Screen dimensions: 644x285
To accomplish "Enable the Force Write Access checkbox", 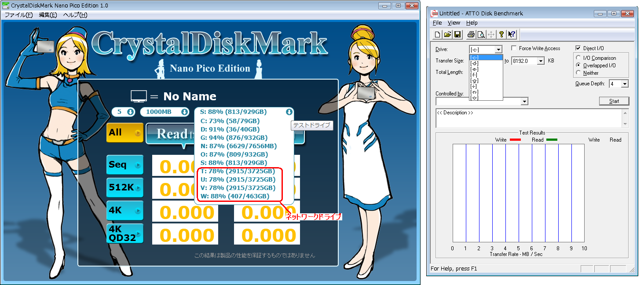I will (x=515, y=48).
